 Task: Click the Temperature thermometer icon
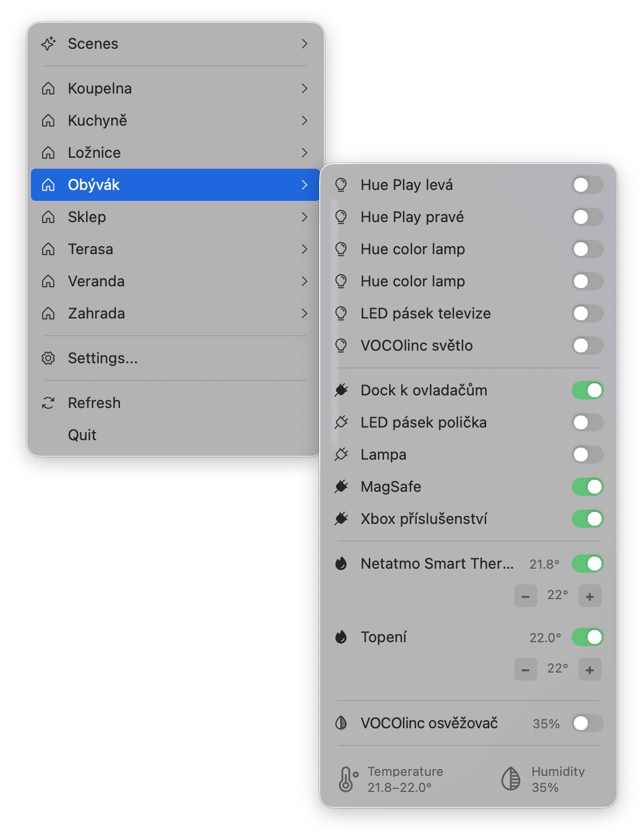347,779
